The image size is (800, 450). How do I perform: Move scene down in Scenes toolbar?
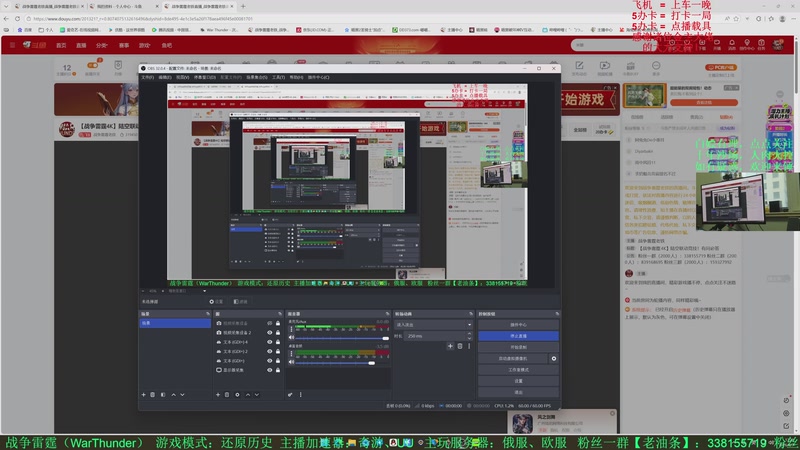(x=182, y=394)
